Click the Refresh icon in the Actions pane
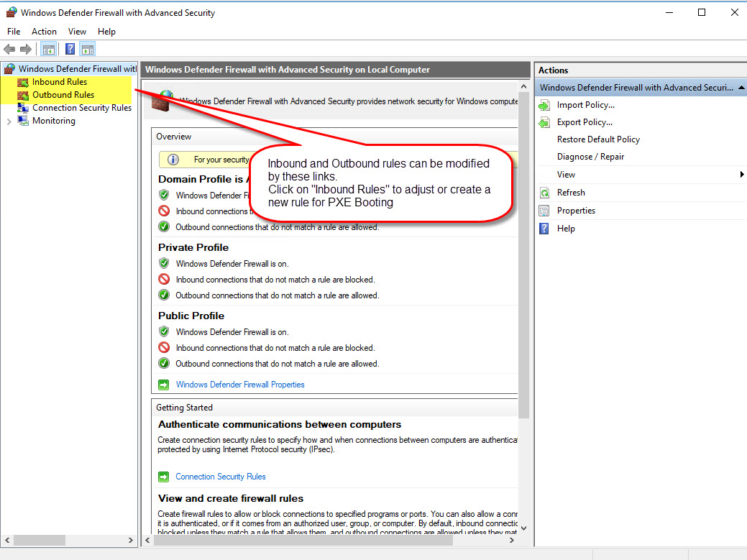Image resolution: width=747 pixels, height=560 pixels. [x=544, y=193]
